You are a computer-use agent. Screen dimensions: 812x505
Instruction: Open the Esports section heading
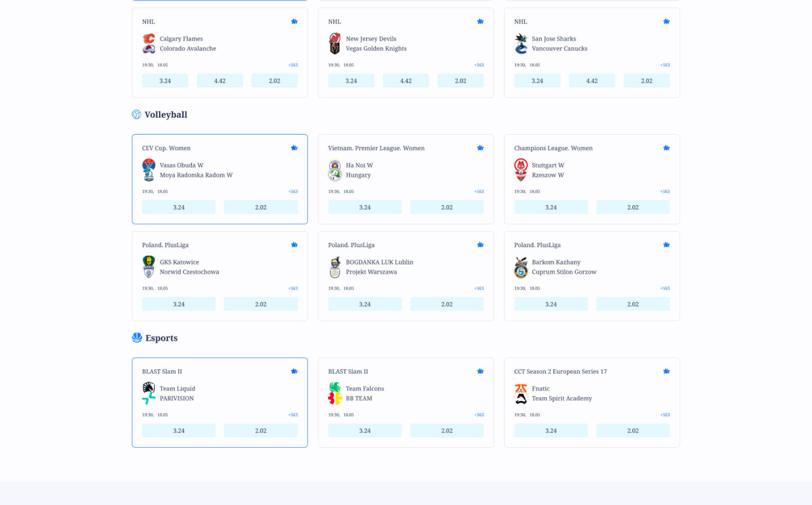point(161,338)
